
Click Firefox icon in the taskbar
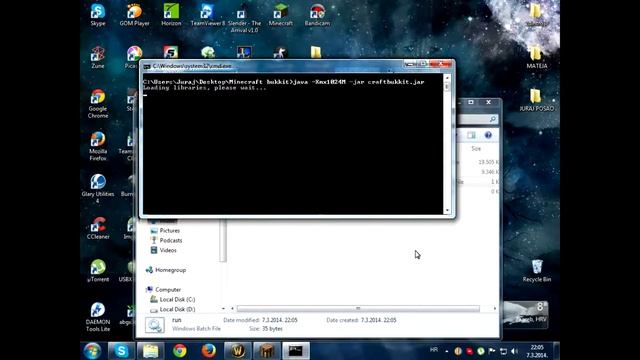click(209, 351)
